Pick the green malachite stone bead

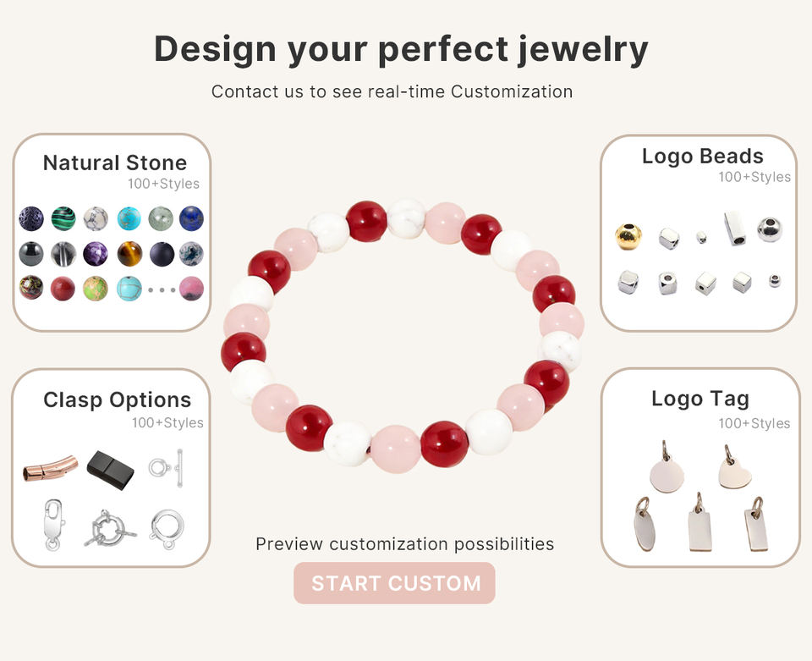point(63,218)
